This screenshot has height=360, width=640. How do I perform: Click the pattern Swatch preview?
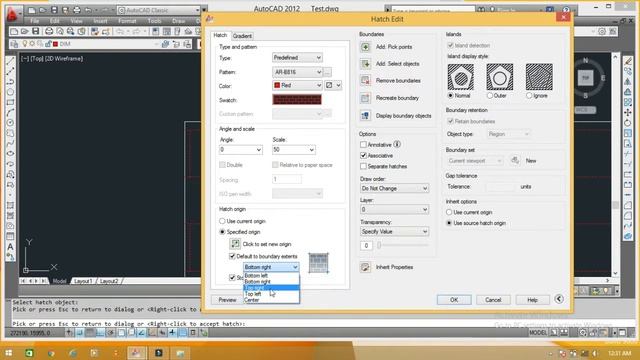point(297,100)
